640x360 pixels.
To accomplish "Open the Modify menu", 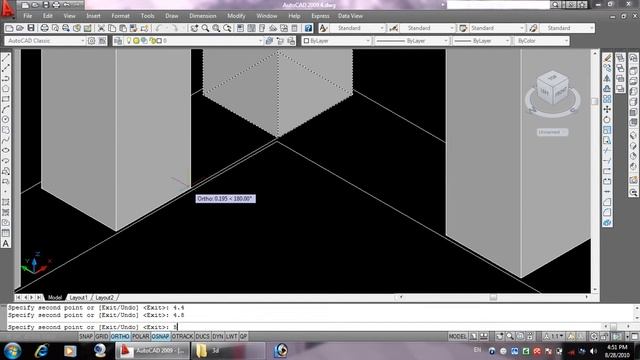I will pyautogui.click(x=236, y=16).
